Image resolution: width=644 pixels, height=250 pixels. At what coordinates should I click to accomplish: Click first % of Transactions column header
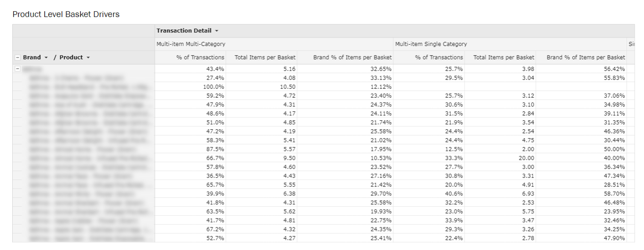(x=200, y=57)
